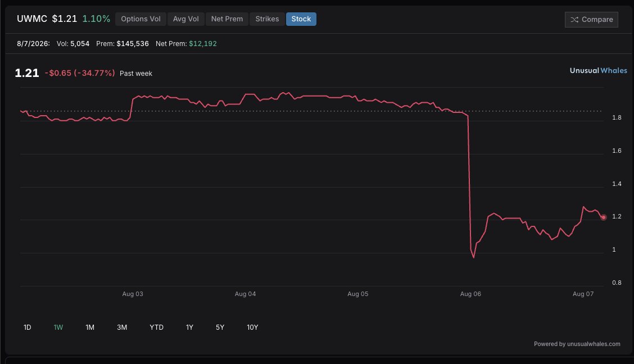Image resolution: width=634 pixels, height=364 pixels.
Task: Click the 0.8 price axis label
Action: (x=617, y=283)
